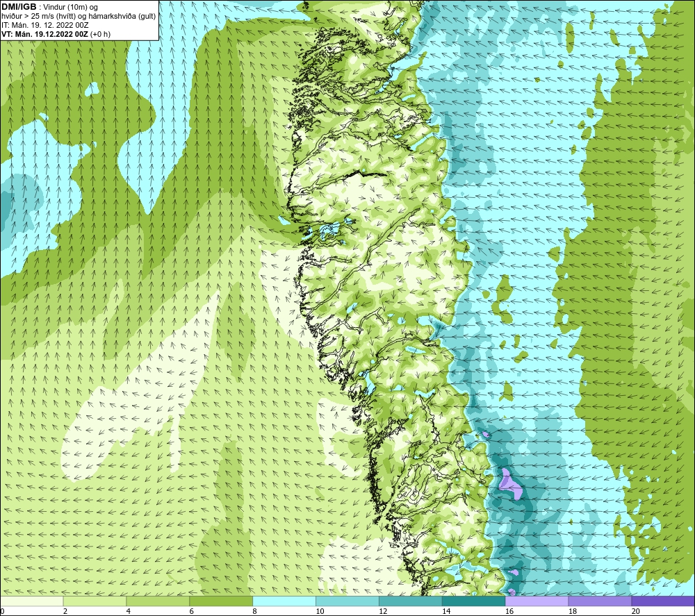Image resolution: width=695 pixels, height=616 pixels.
Task: Click the above-20 m/s dark purple legend swatch
Action: coord(663,601)
